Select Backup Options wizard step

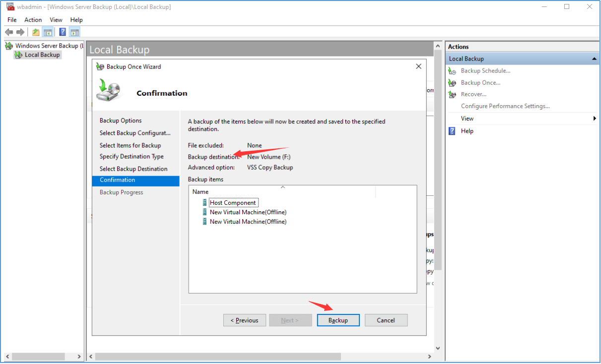coord(121,121)
